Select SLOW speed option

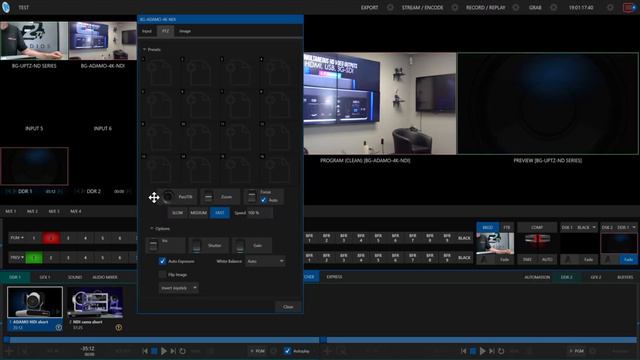click(x=178, y=213)
